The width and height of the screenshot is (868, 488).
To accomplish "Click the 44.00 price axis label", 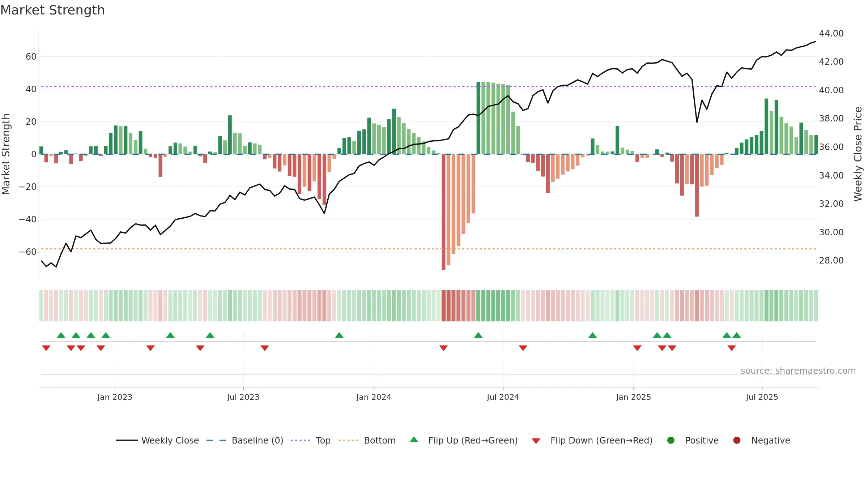I will tap(831, 34).
